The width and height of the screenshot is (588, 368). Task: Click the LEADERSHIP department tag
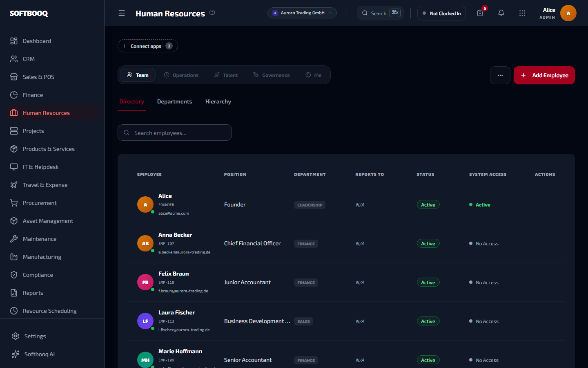tap(310, 205)
